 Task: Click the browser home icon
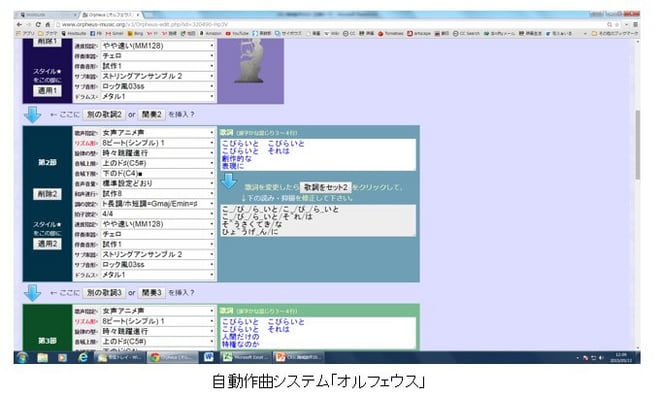(x=48, y=24)
